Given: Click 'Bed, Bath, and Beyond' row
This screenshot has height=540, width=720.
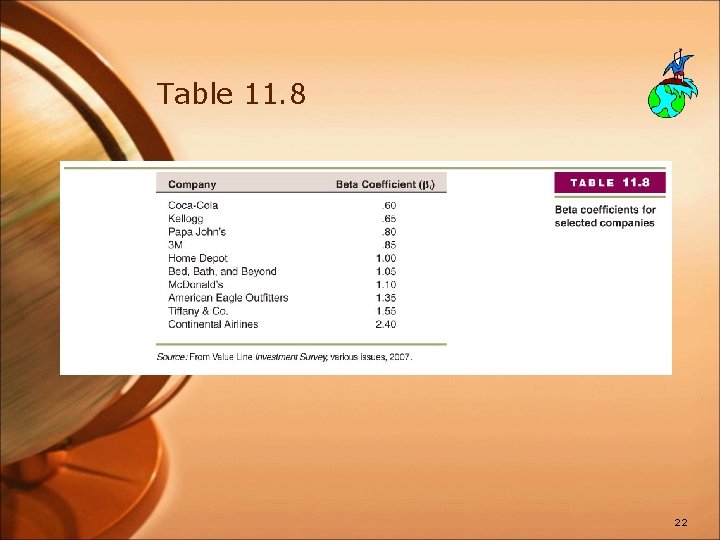Looking at the screenshot, I should pos(282,271).
